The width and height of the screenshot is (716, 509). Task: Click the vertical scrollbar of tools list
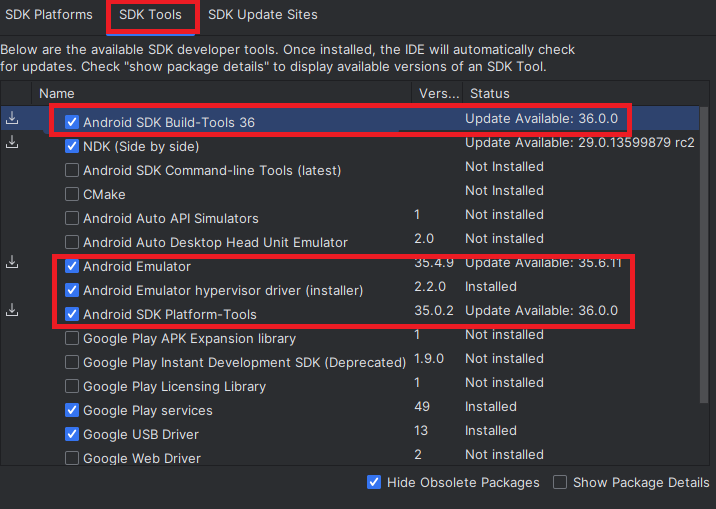coord(704,255)
